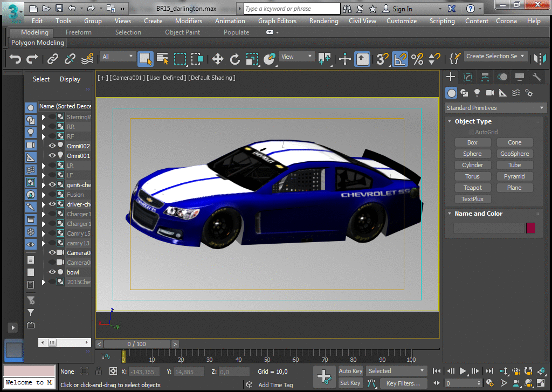Open the View coordinate system dropdown
The height and width of the screenshot is (392, 552).
[296, 57]
